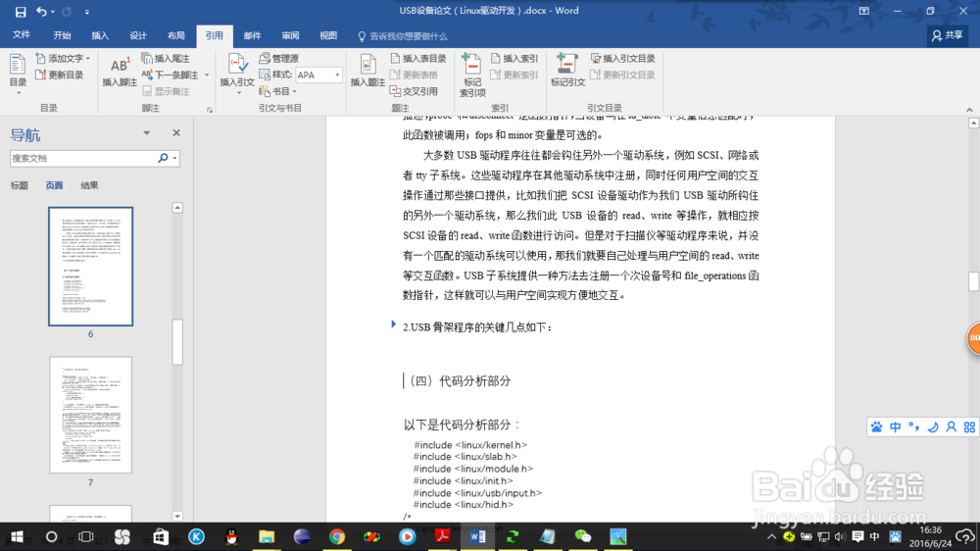
Task: Switch to the 插入 ribbon tab
Action: 100,35
